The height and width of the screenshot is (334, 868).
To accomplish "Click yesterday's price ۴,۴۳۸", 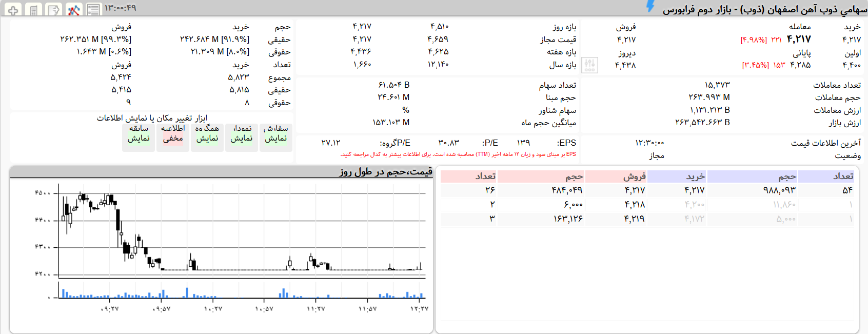I will pyautogui.click(x=625, y=65).
